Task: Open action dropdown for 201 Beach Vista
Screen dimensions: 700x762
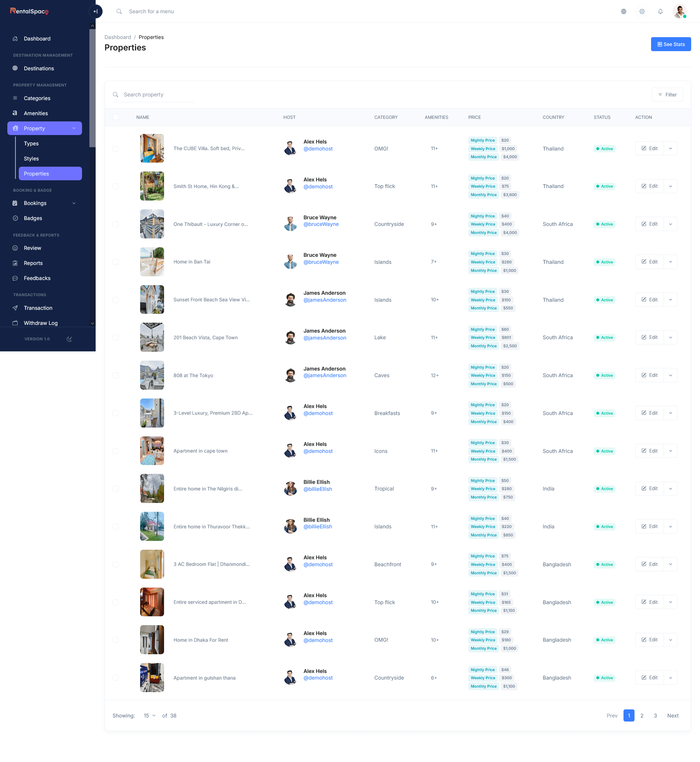Action: (x=671, y=337)
